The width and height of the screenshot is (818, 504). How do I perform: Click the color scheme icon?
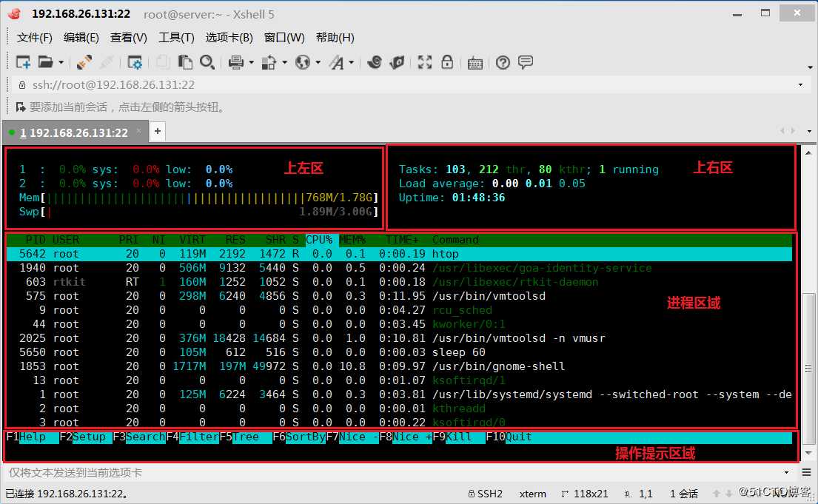[x=269, y=63]
